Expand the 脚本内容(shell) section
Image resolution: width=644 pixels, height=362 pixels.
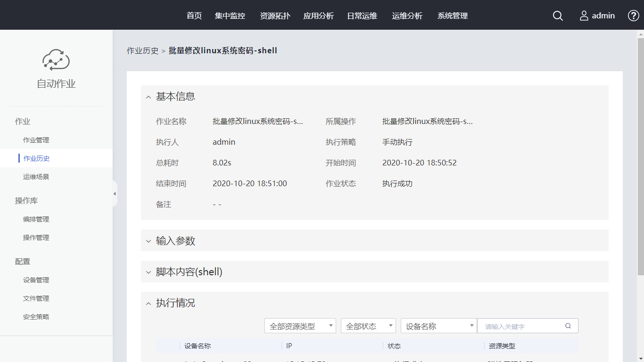(149, 272)
